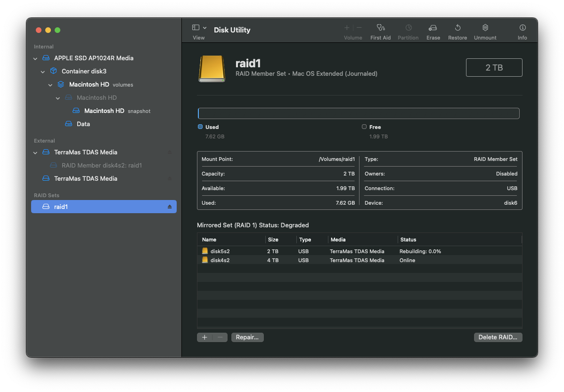The width and height of the screenshot is (564, 392).
Task: Click the RAID Member Set type value
Action: point(496,159)
